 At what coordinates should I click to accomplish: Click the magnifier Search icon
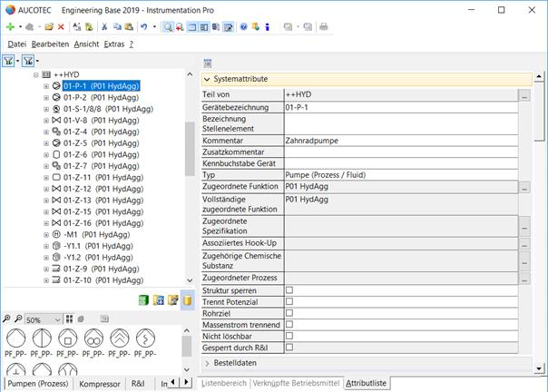[x=168, y=27]
